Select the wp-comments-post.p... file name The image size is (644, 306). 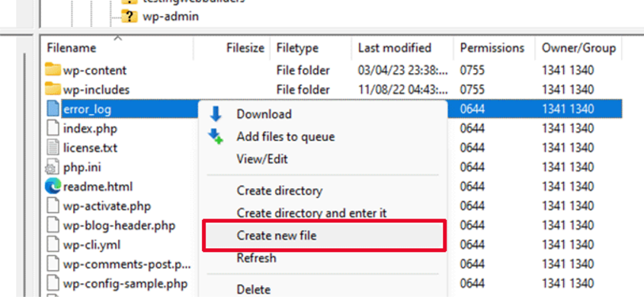pos(127,265)
